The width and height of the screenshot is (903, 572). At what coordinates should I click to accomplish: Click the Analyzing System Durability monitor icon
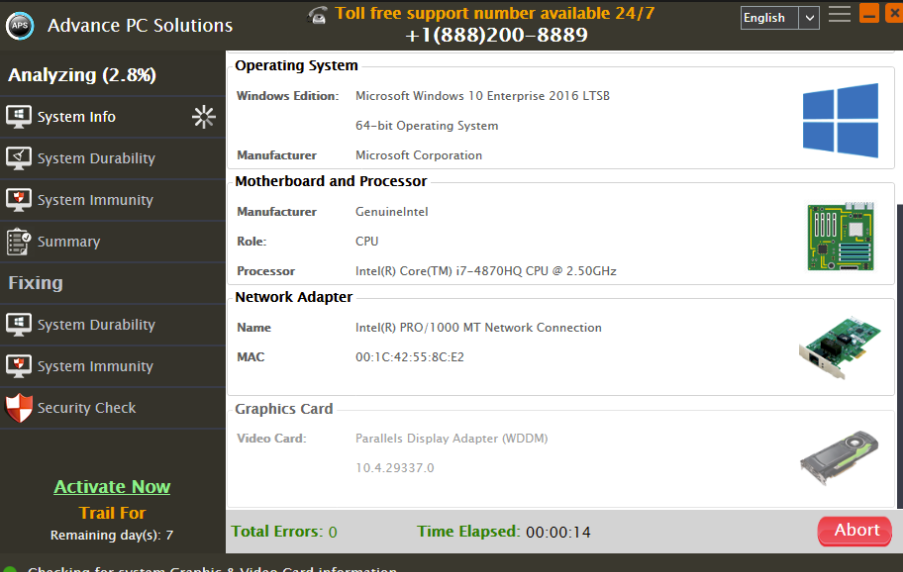tap(18, 158)
